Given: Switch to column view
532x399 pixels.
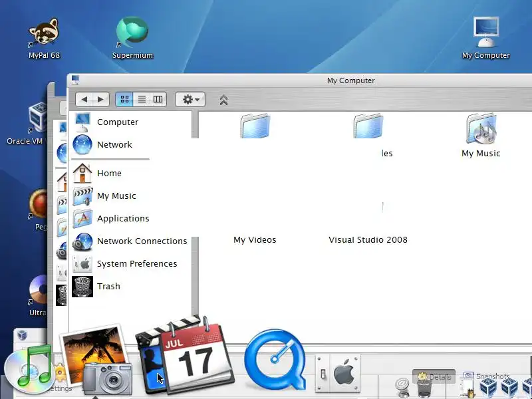Looking at the screenshot, I should 158,99.
